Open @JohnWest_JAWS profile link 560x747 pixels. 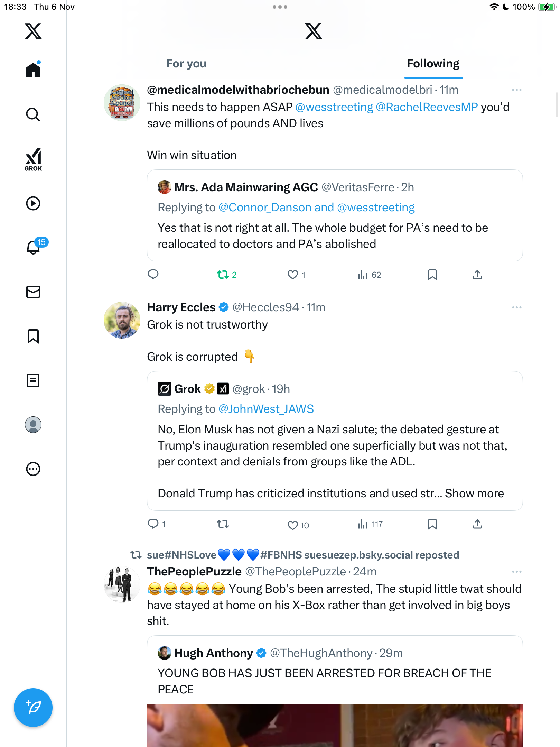[x=266, y=409]
